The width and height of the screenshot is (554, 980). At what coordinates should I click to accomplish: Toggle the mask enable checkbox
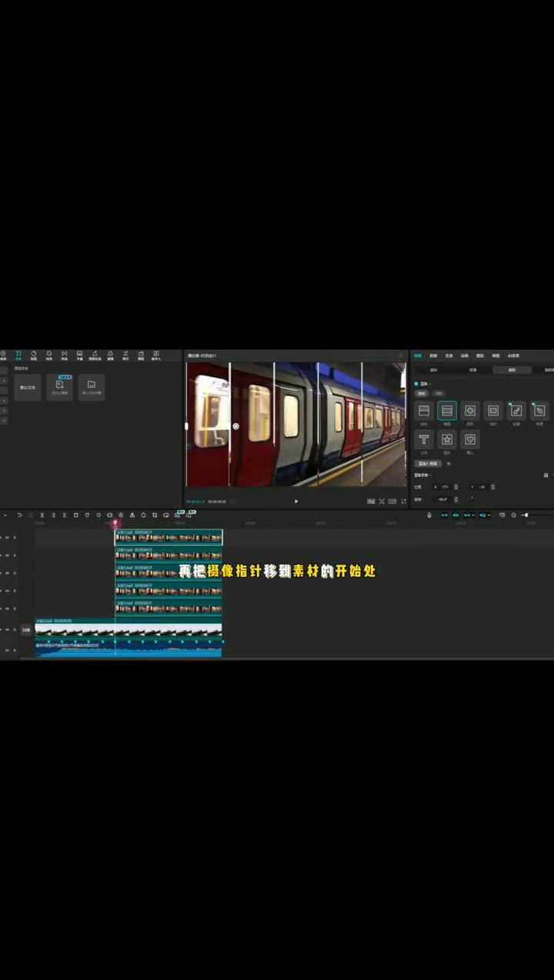point(416,383)
